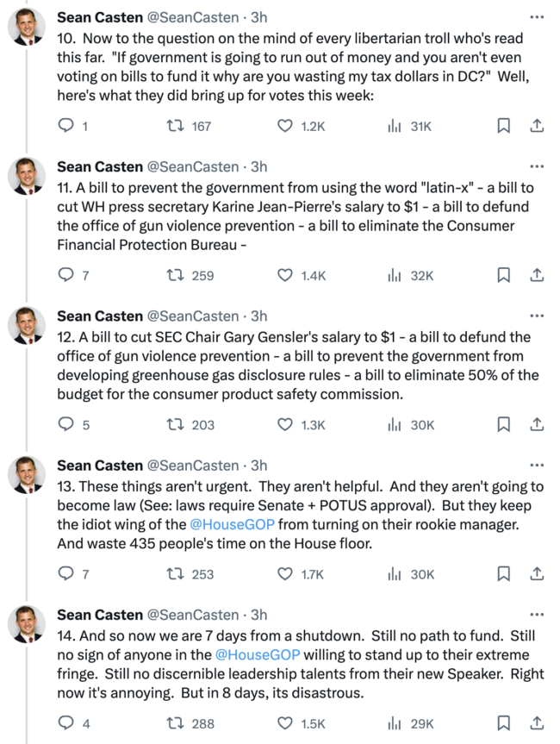The width and height of the screenshot is (560, 744).
Task: Like tweet 12 about Gary Gensler's salary
Action: 285,424
